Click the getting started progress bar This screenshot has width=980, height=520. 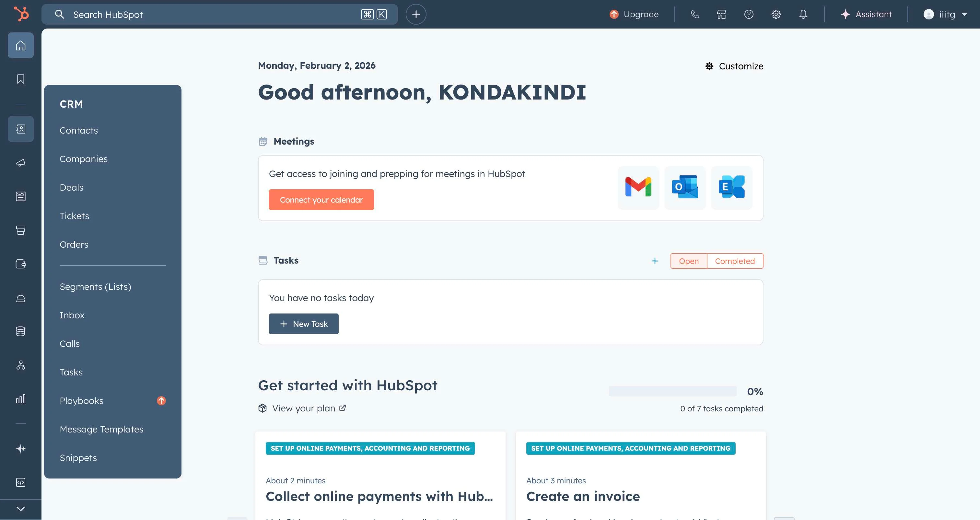[672, 391]
